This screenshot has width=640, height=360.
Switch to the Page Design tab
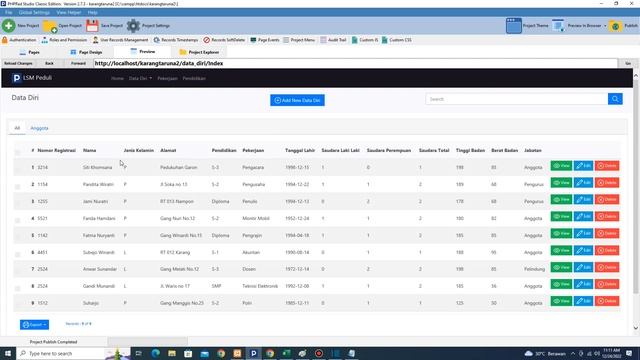(x=86, y=52)
